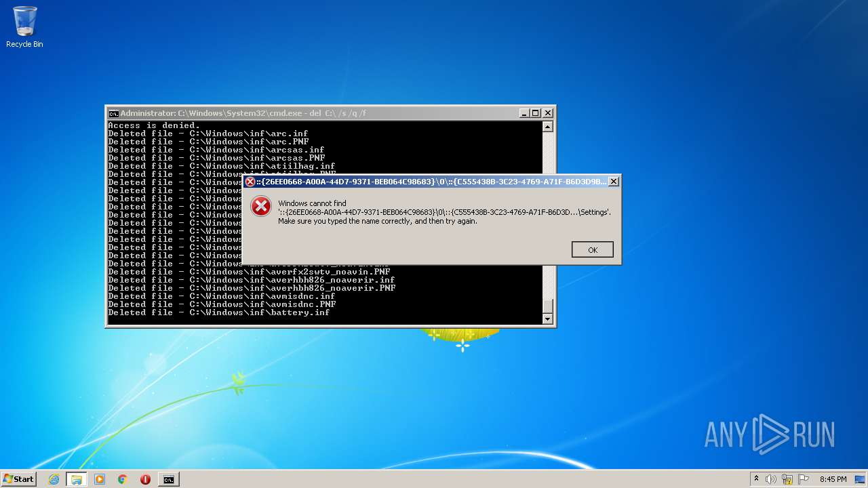Minimize the cmd.exe window
This screenshot has height=488, width=868.
tap(524, 113)
